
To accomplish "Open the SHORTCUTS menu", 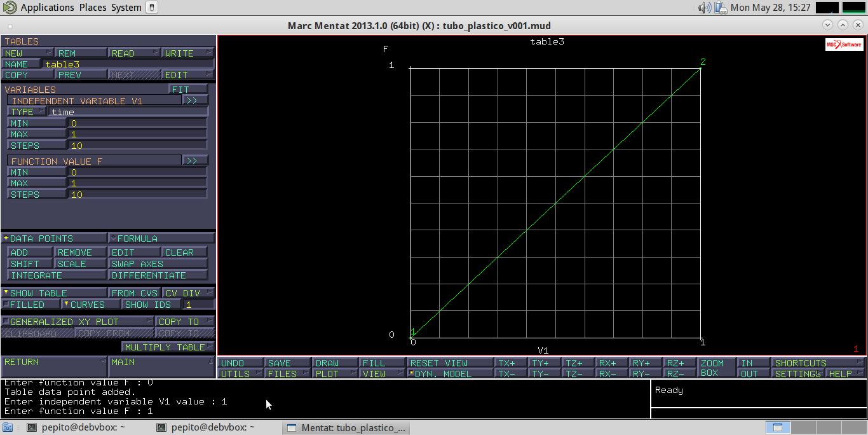I will 818,363.
